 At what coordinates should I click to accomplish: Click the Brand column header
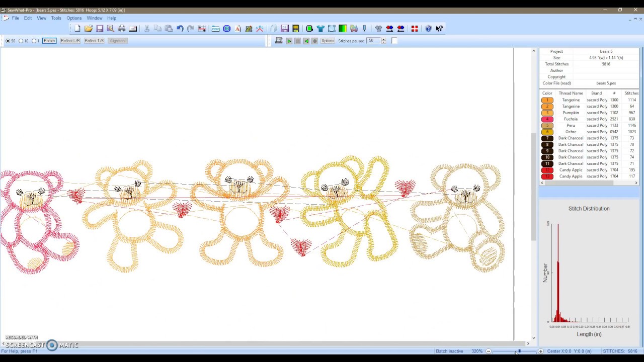pos(597,93)
